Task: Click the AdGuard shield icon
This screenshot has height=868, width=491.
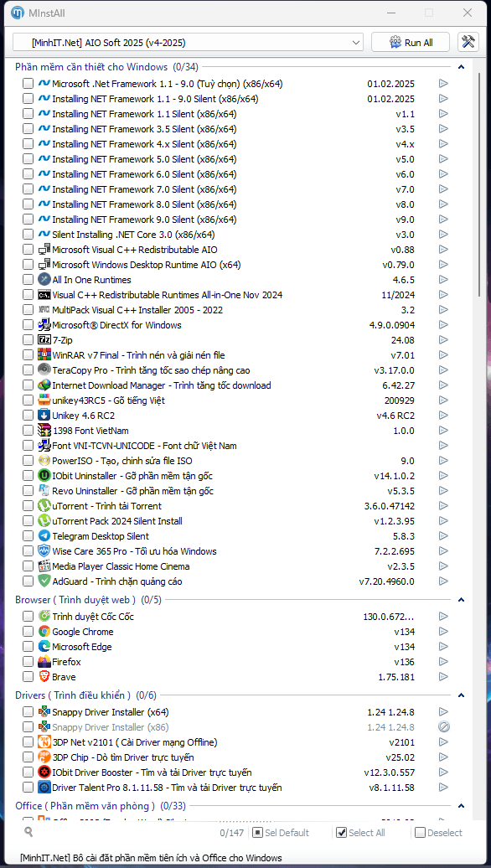Action: (44, 581)
